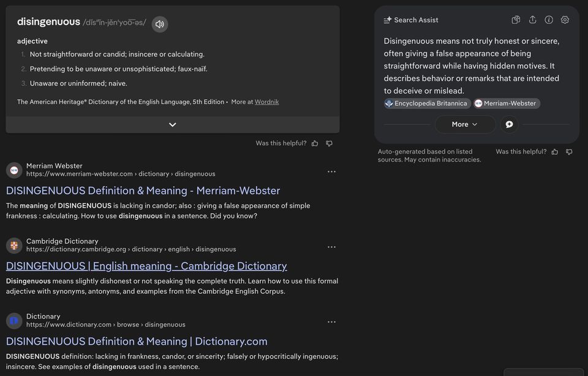Thumbs up the dictionary definition box
This screenshot has height=376, width=588.
[315, 143]
